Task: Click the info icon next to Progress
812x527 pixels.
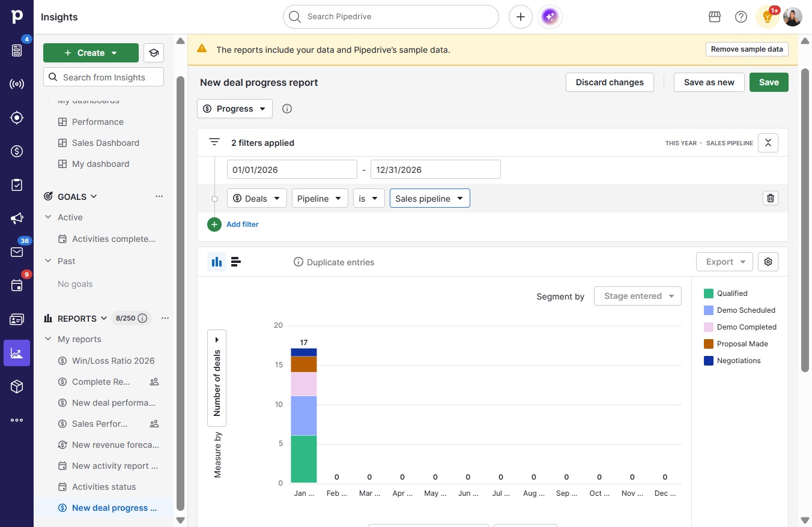Action: coord(287,109)
